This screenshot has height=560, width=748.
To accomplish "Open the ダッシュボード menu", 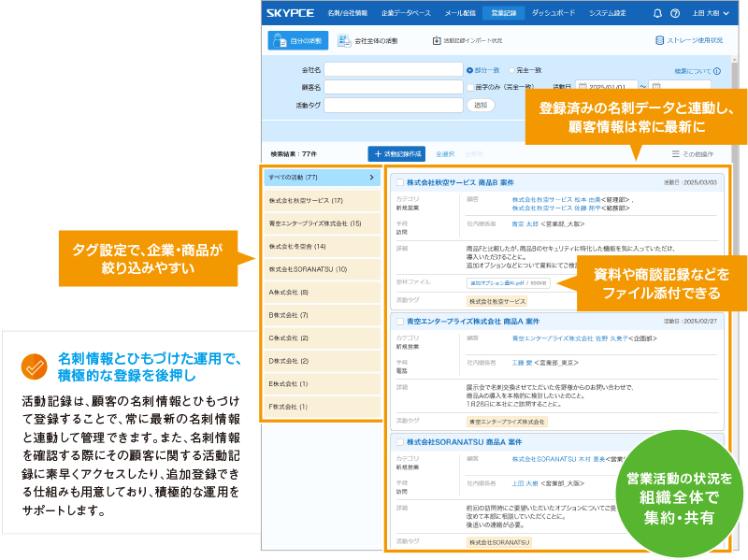I will [x=554, y=13].
